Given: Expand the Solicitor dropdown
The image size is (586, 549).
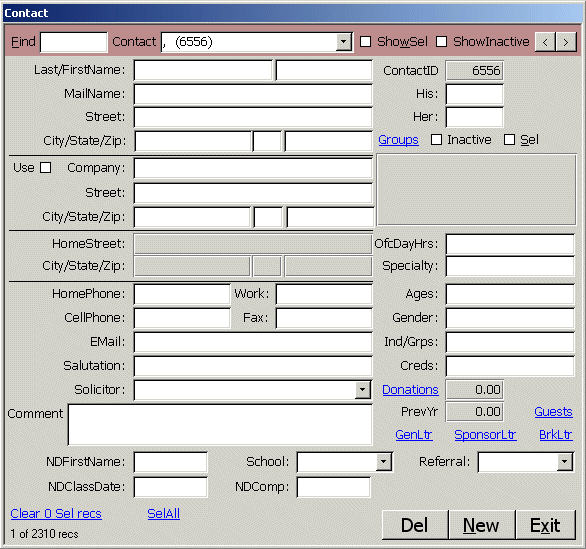Looking at the screenshot, I should point(362,390).
